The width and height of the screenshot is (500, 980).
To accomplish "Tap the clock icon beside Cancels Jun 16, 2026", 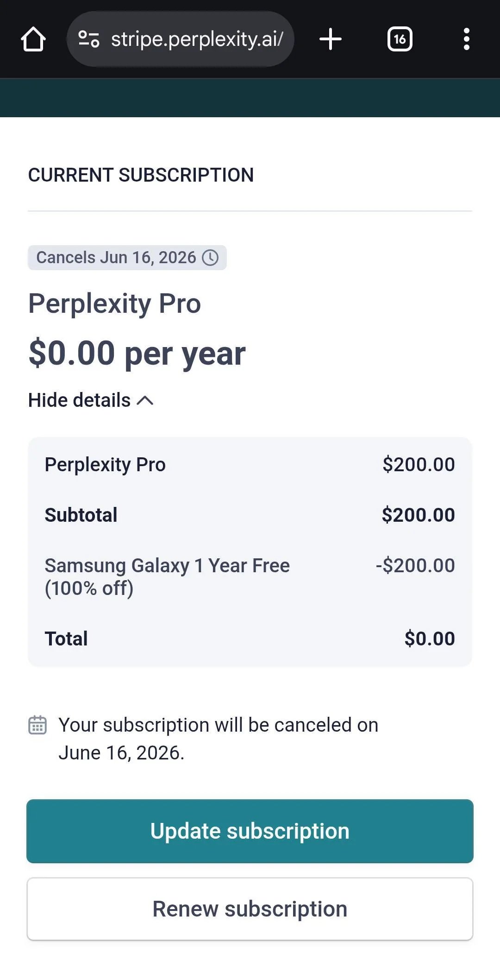I will point(210,258).
